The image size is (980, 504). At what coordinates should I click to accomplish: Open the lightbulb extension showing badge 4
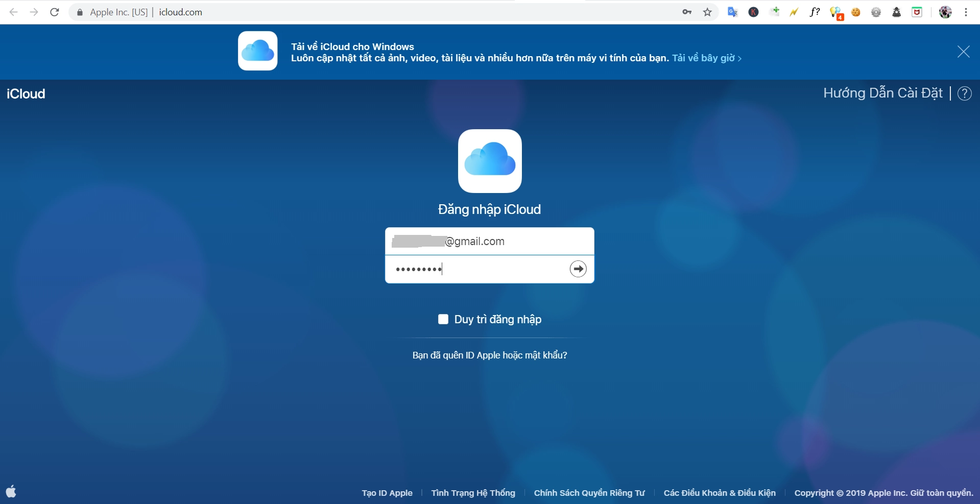(835, 12)
